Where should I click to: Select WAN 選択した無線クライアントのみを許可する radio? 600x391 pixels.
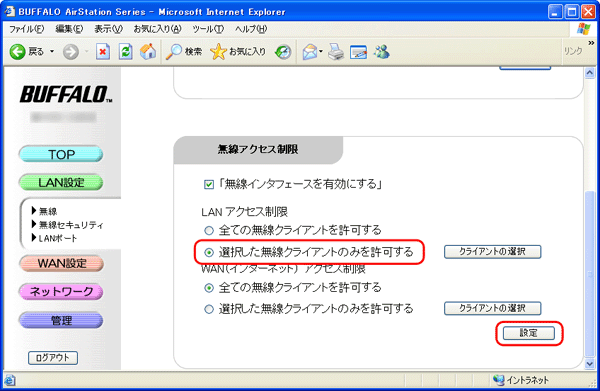(x=209, y=309)
